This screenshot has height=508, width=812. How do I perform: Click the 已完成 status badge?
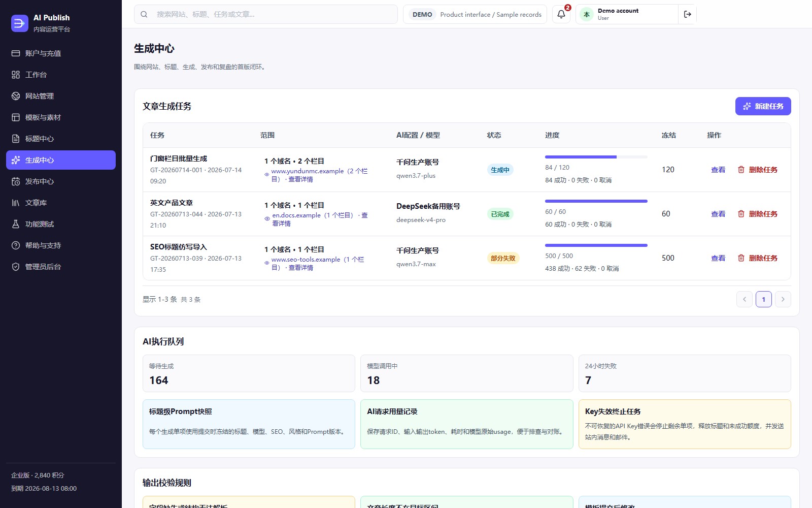click(500, 214)
